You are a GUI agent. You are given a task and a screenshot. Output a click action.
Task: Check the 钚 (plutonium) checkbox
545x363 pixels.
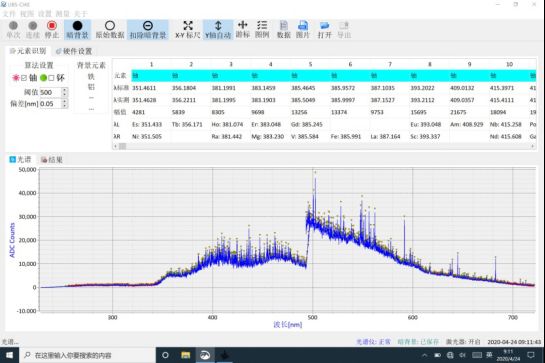tap(51, 78)
